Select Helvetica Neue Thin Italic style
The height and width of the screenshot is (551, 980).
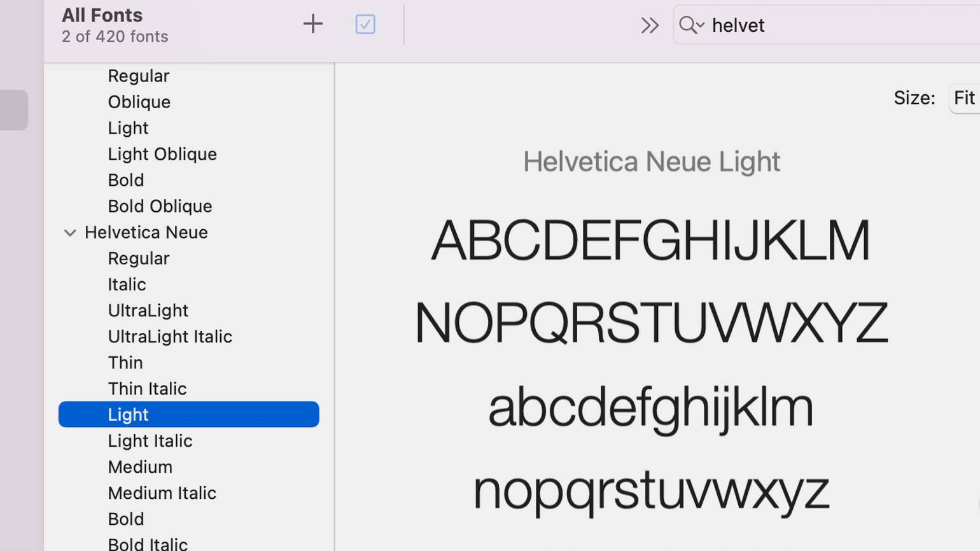(147, 389)
